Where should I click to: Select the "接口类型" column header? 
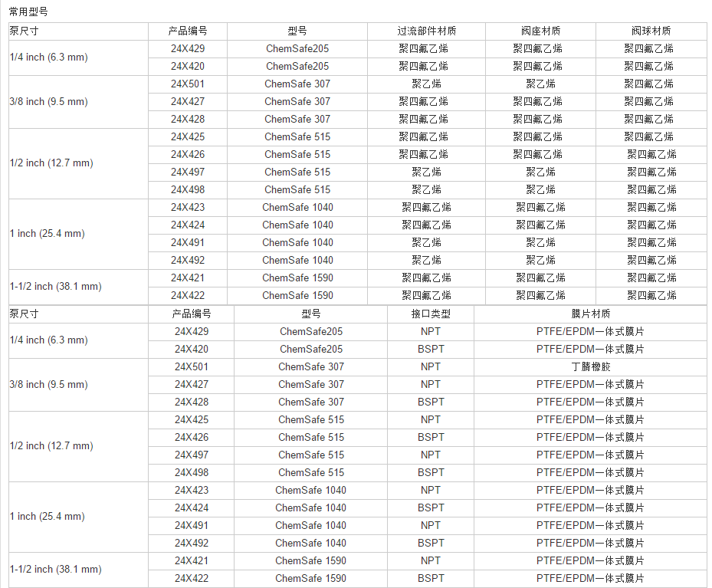coord(431,314)
